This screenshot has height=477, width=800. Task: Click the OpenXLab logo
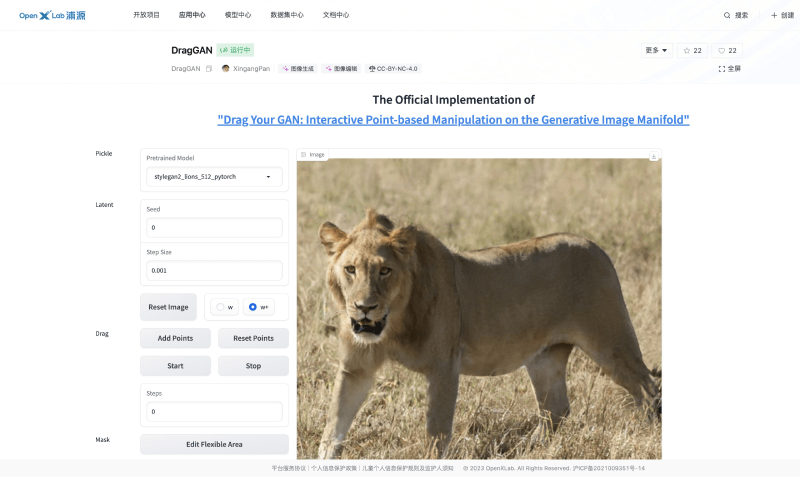click(52, 15)
